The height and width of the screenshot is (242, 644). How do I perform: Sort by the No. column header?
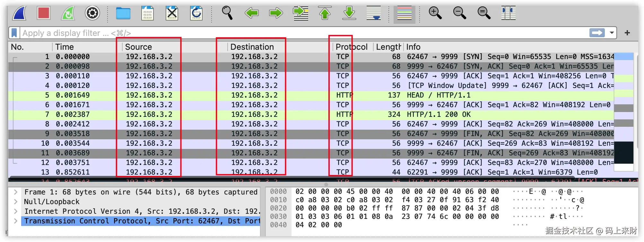30,47
